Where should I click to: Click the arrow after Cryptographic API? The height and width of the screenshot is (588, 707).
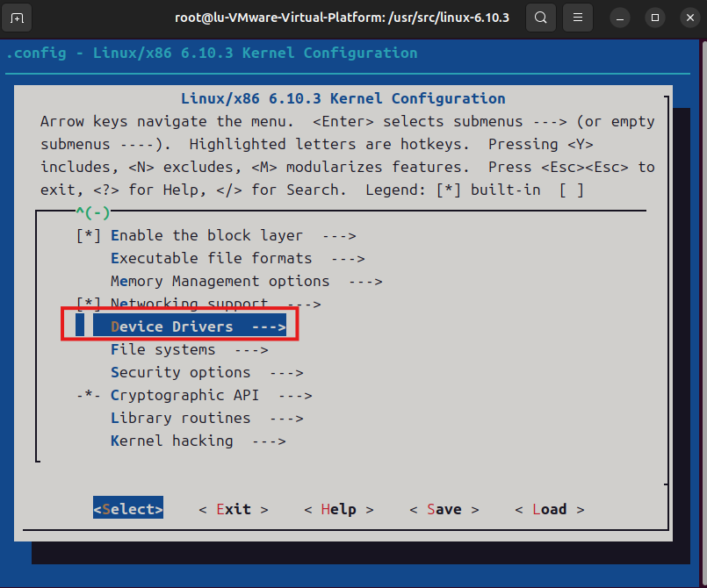[295, 396]
